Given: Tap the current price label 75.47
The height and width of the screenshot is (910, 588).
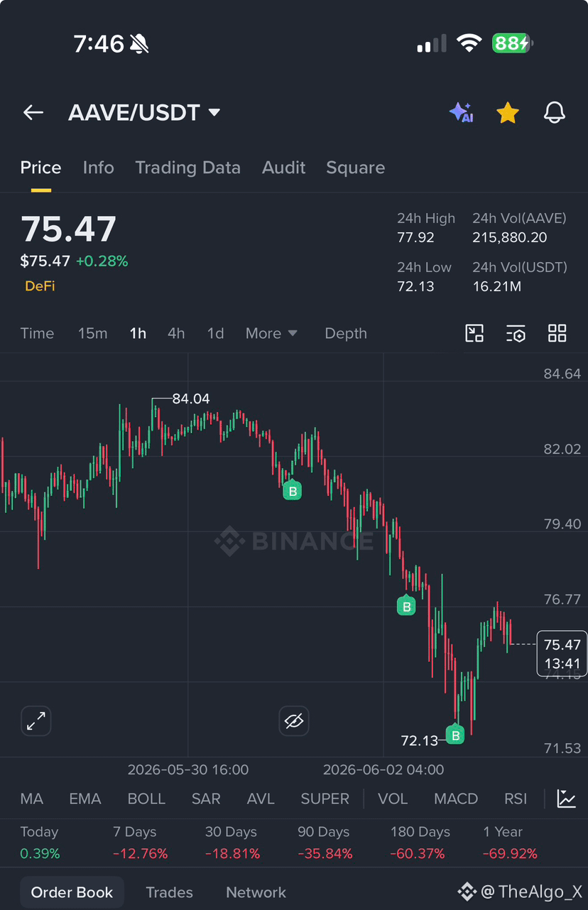Looking at the screenshot, I should [562, 654].
